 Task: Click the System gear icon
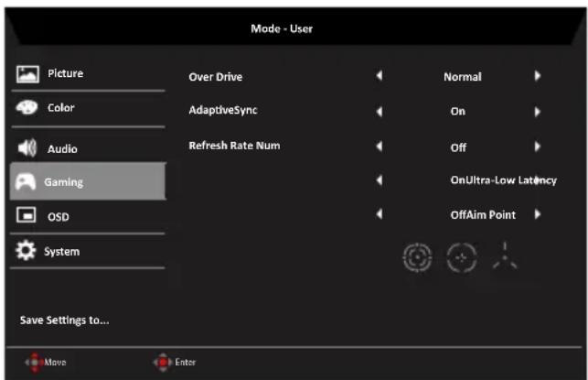(x=26, y=251)
